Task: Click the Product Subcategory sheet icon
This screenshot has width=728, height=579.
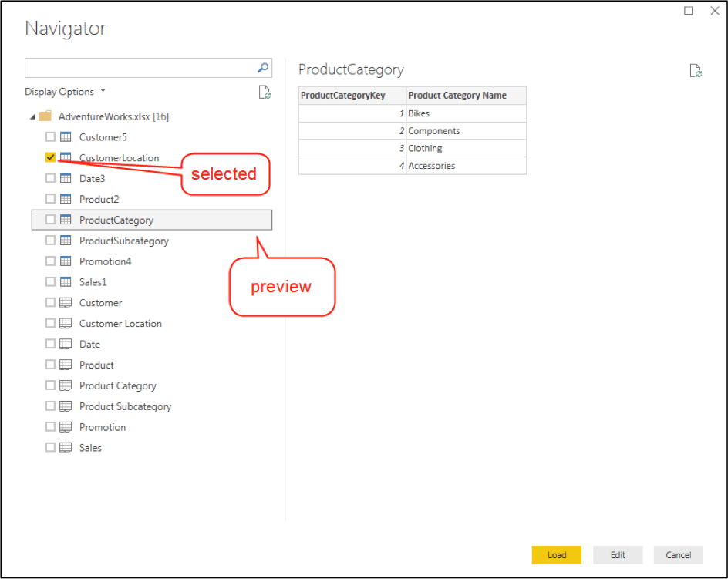Action: 66,406
